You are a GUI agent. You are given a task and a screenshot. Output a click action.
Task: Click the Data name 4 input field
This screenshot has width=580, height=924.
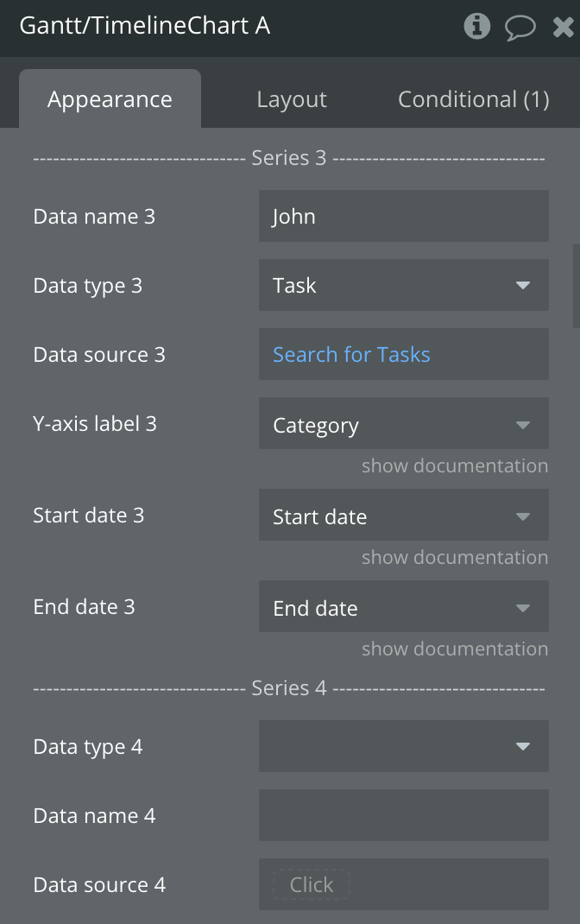point(403,815)
